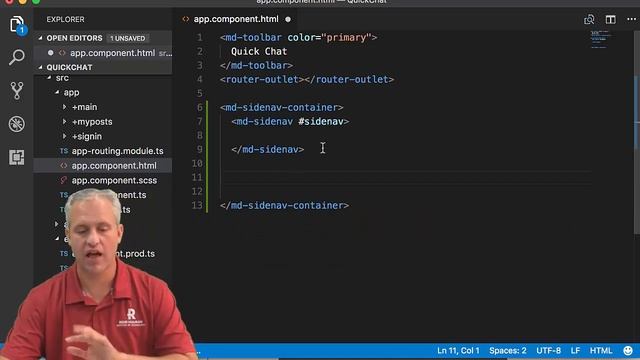
Task: Click the editor minimap
Action: [x=601, y=39]
